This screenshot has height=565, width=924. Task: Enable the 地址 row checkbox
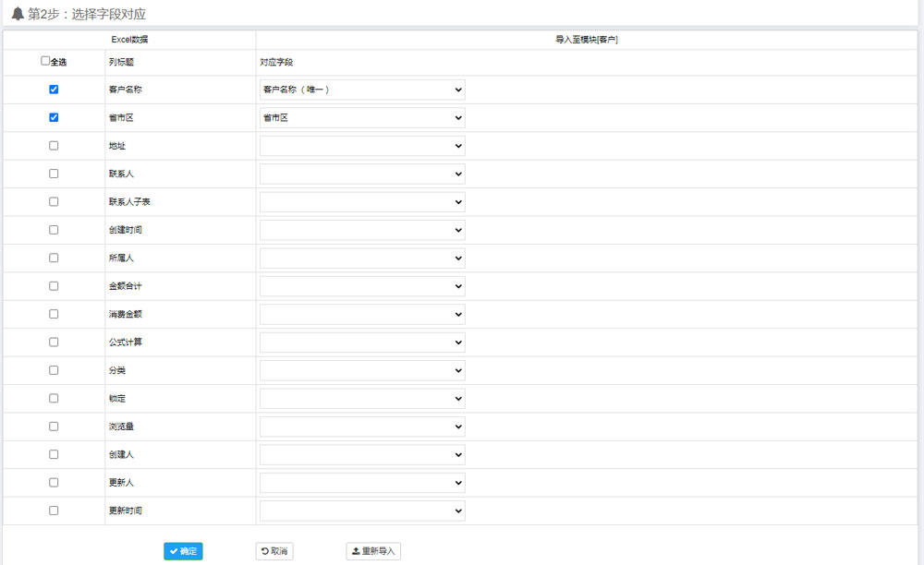pos(54,146)
